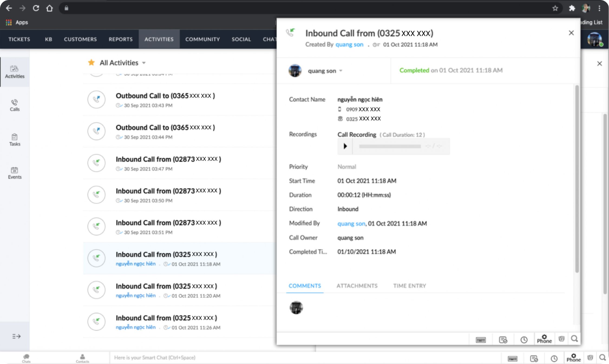
Task: Open the keyboard icon in bottom bar
Action: coord(512,358)
